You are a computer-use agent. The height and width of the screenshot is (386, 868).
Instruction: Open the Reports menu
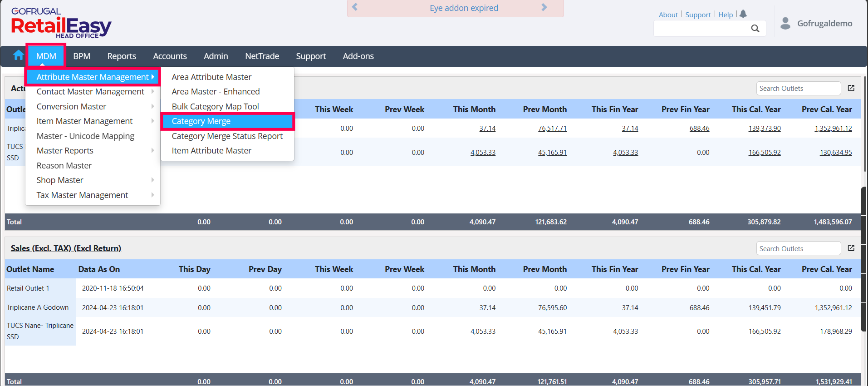(x=122, y=56)
